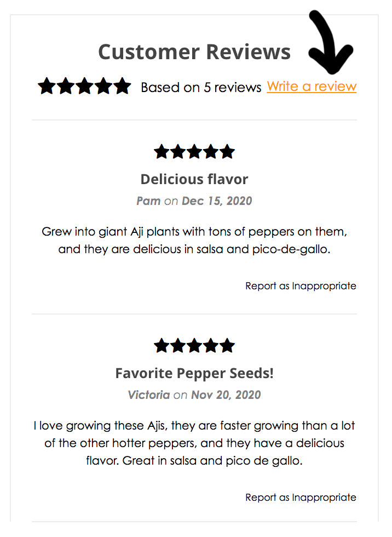
Task: Click the middle star of the overall rating
Action: (x=84, y=87)
